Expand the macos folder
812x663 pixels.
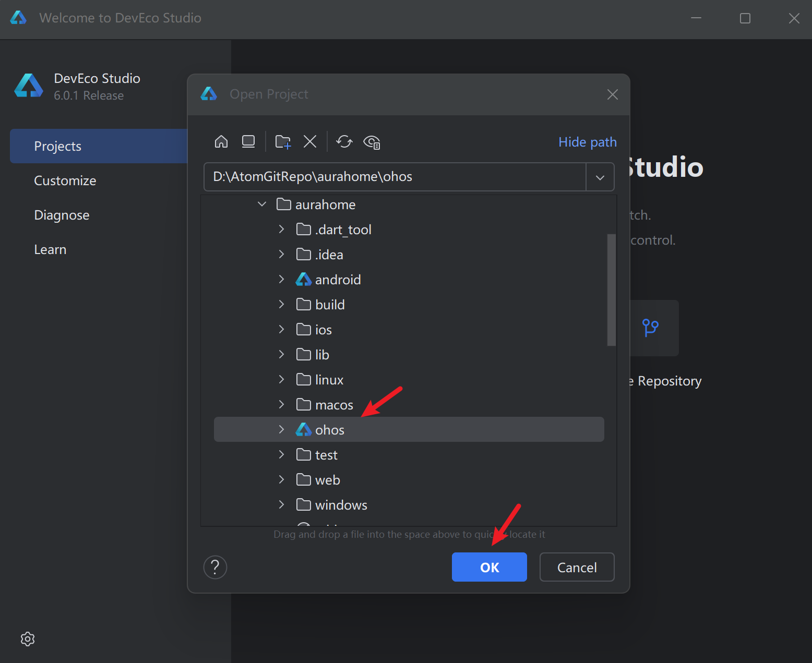point(281,404)
